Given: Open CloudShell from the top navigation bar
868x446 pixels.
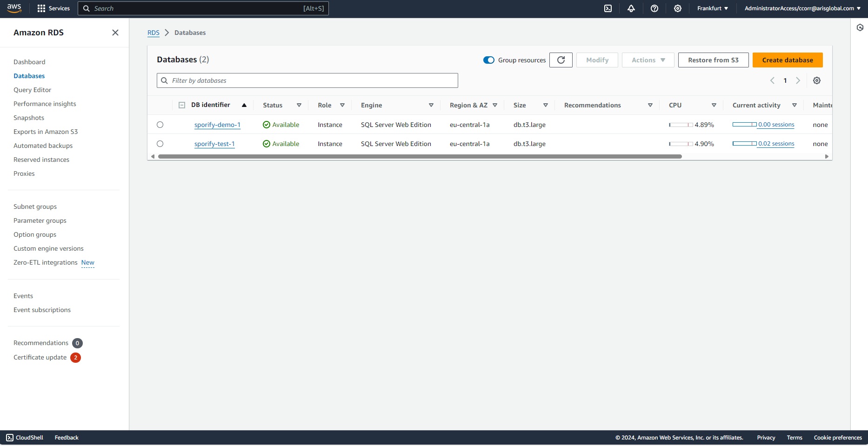Looking at the screenshot, I should (x=608, y=8).
